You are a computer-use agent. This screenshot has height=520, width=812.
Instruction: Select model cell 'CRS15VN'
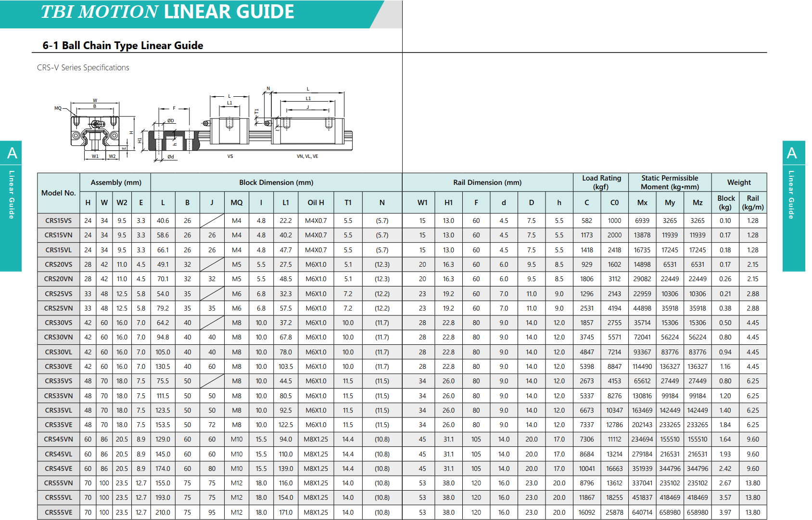(59, 235)
